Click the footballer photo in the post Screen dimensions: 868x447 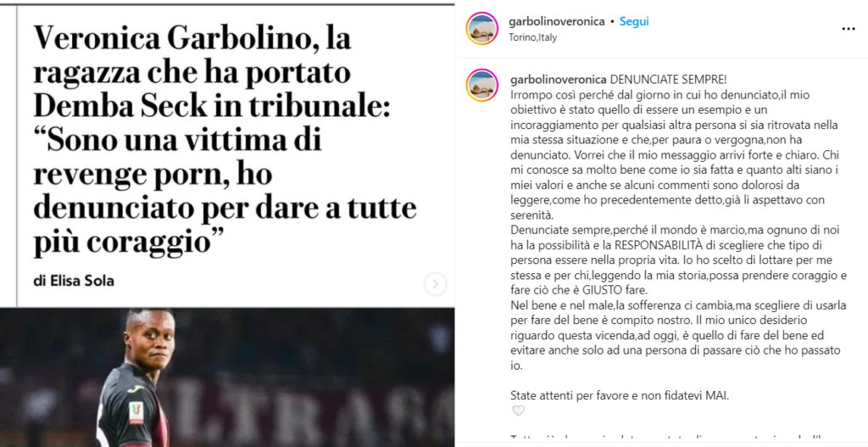click(227, 377)
